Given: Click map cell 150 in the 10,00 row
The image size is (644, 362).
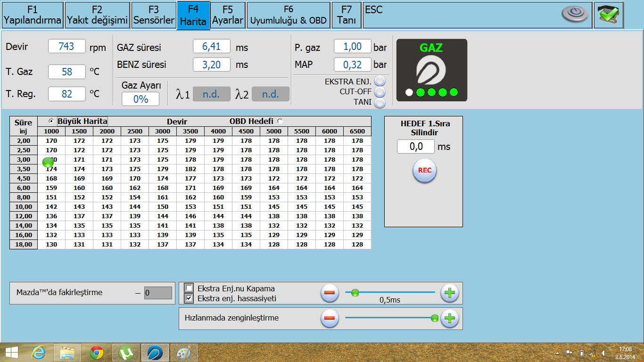Looking at the screenshot, I should coord(163,206).
